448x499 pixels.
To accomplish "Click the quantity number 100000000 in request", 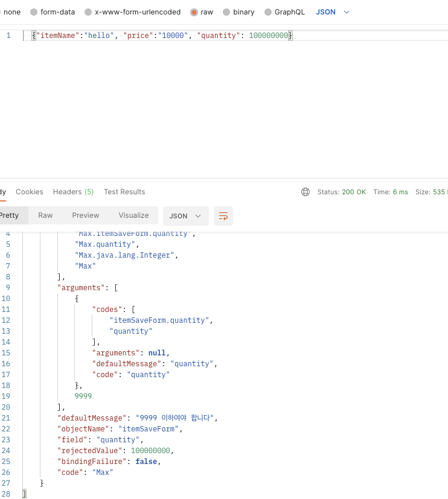I will tap(269, 36).
